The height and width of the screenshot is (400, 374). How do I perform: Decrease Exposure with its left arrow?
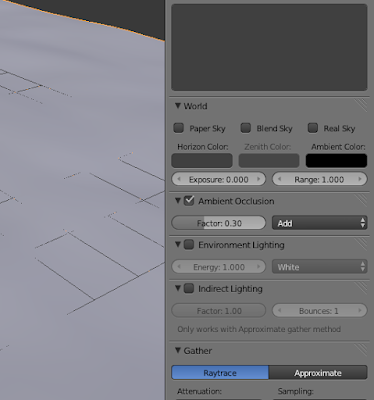(x=179, y=179)
